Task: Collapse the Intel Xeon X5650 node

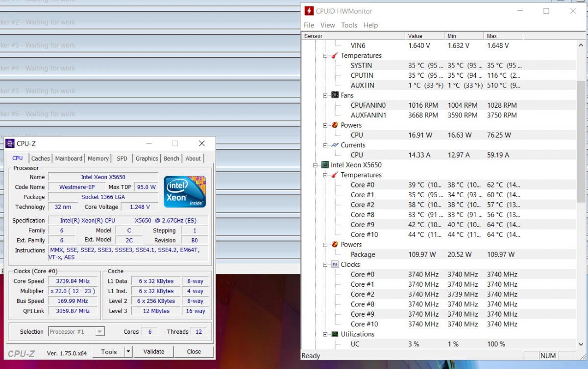Action: 316,165
